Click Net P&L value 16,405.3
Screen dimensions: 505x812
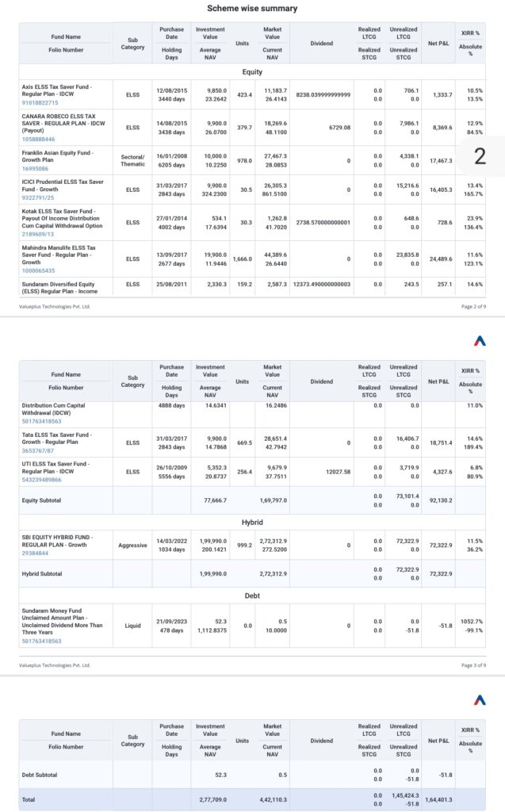pyautogui.click(x=441, y=190)
